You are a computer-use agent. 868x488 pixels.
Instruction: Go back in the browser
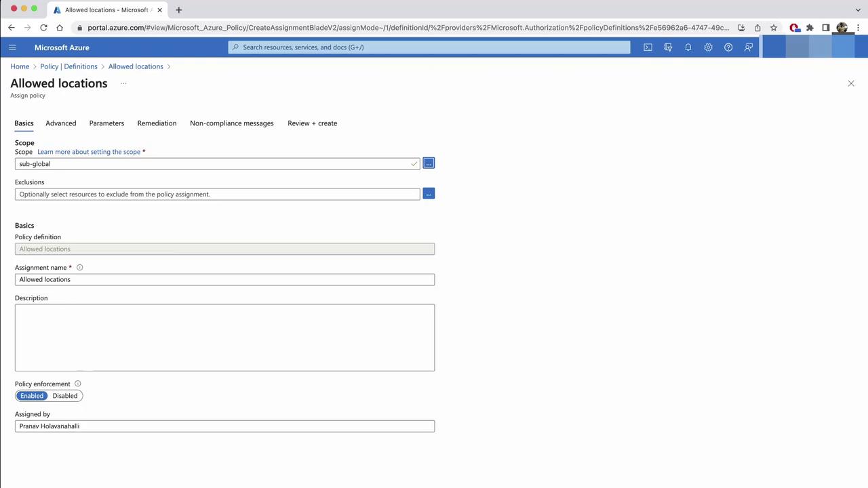coord(12,28)
